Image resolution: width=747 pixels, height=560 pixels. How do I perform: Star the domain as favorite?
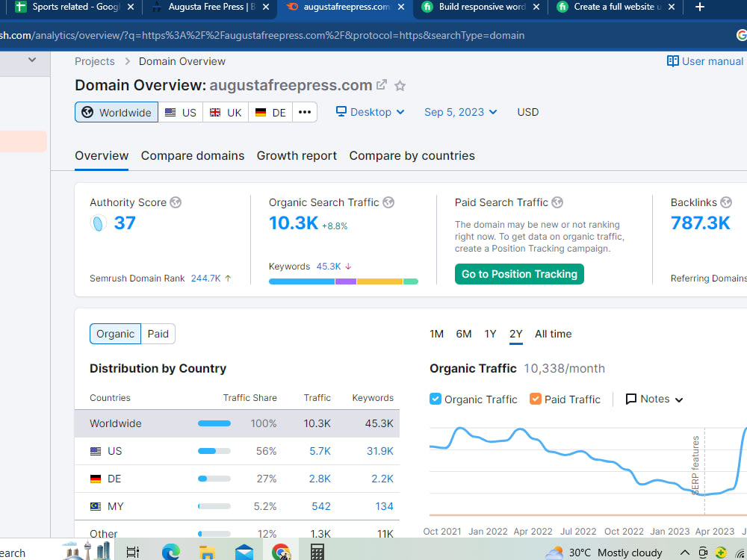tap(400, 86)
